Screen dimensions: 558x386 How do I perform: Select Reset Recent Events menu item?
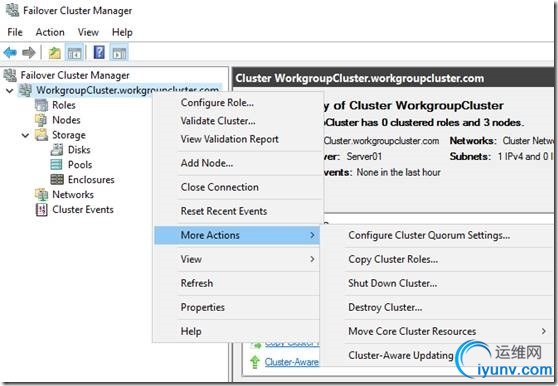click(x=237, y=211)
